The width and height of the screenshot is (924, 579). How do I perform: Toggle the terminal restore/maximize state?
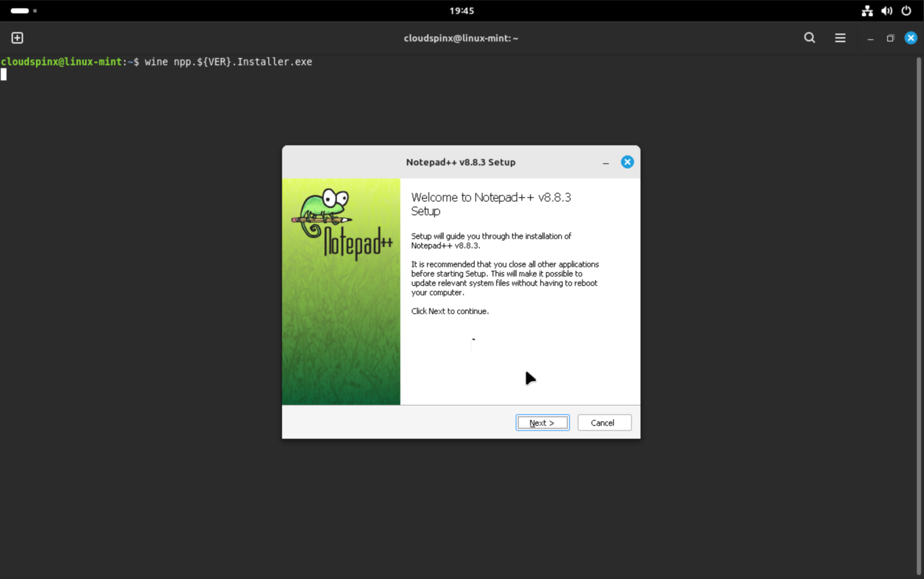890,37
